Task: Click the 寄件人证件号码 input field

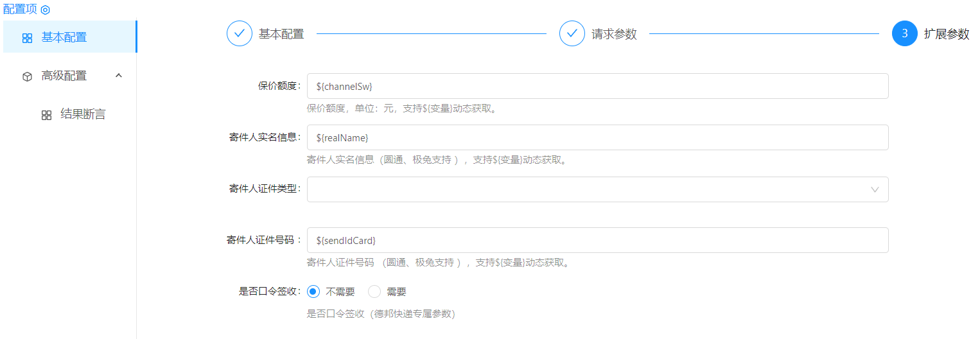Action: pos(597,240)
